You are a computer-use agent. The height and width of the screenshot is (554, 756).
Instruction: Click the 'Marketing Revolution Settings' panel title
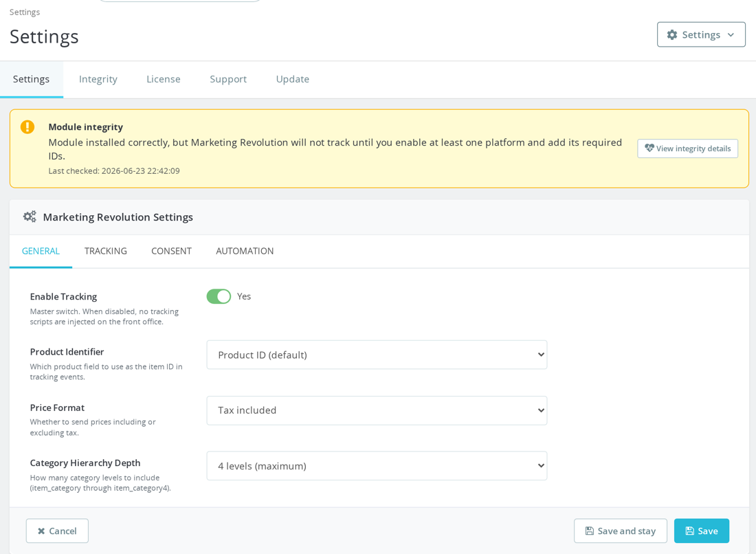point(118,217)
